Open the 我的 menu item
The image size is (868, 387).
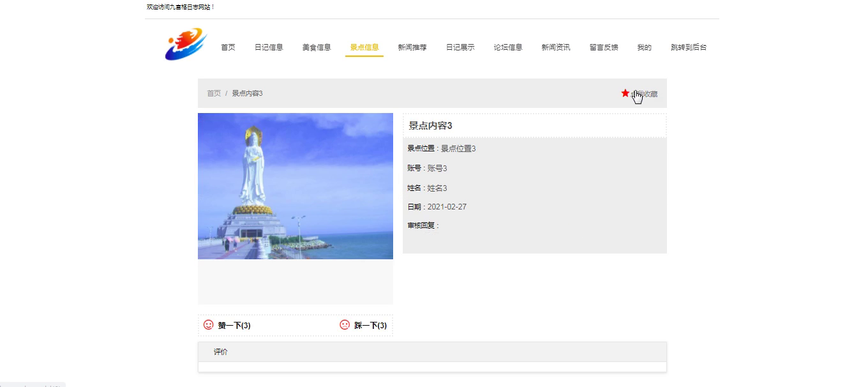(x=645, y=47)
